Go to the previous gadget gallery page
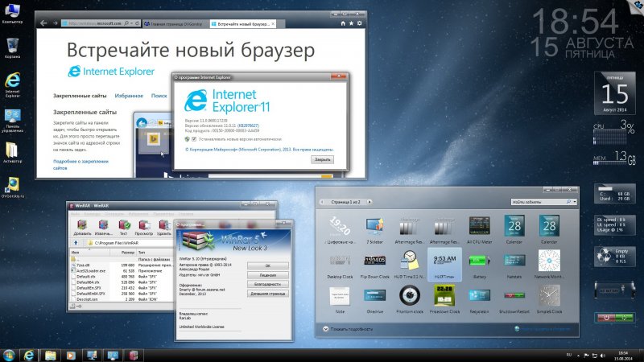 tap(322, 202)
